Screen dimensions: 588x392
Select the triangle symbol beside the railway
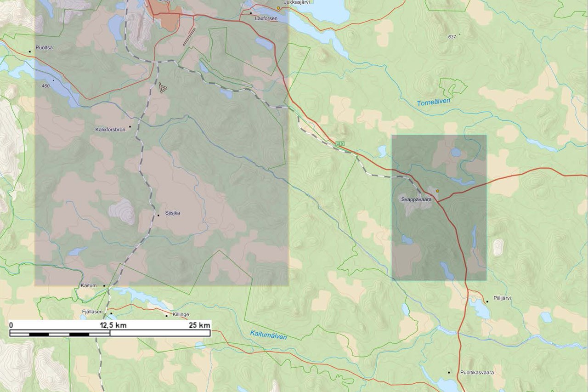(x=163, y=88)
